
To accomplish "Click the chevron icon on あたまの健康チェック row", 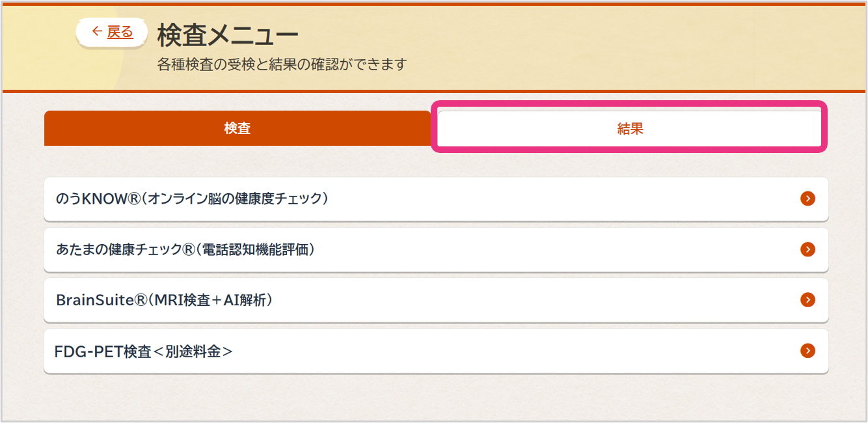I will [x=807, y=249].
